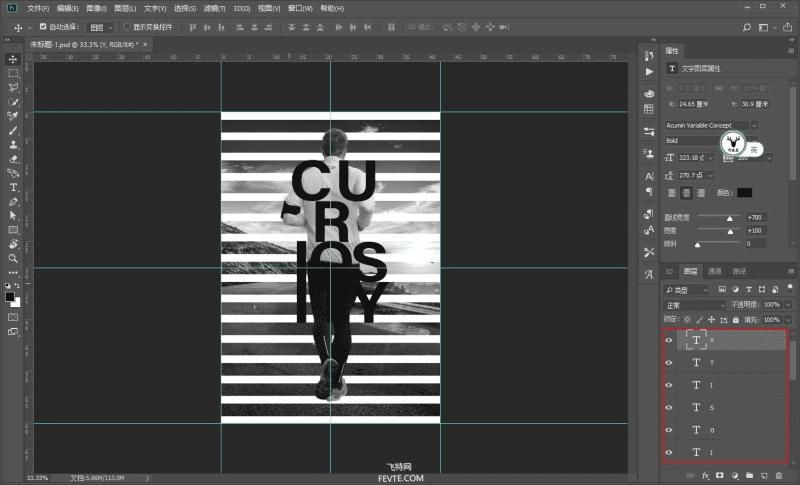The width and height of the screenshot is (800, 485).
Task: Open the Character panel A| icon
Action: click(x=649, y=176)
